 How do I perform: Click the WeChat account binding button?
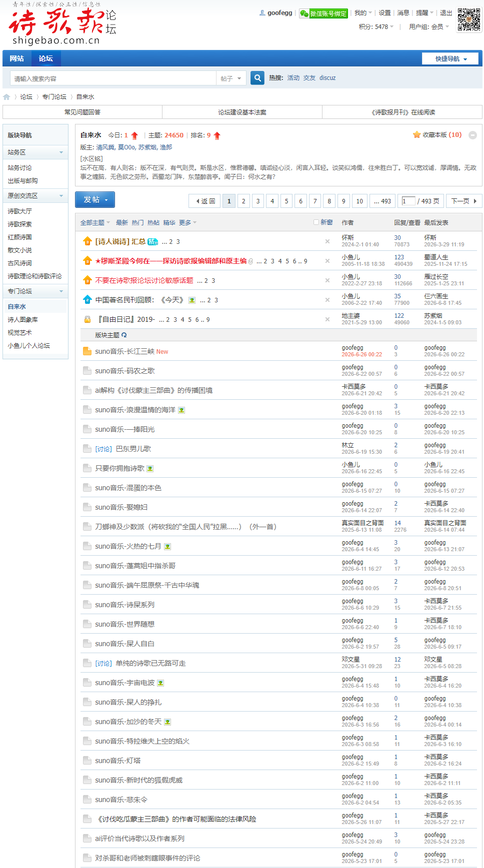coord(323,13)
